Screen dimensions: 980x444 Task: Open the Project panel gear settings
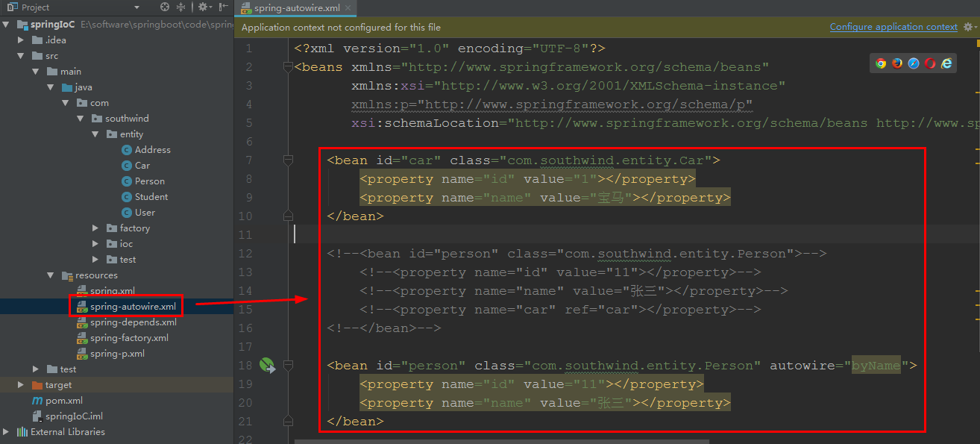[204, 7]
